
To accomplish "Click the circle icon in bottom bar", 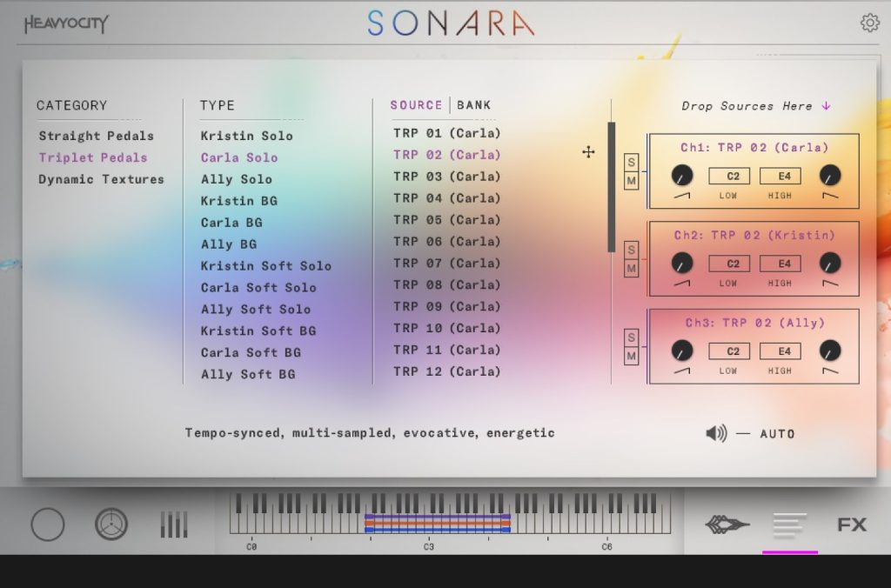I will [x=48, y=525].
